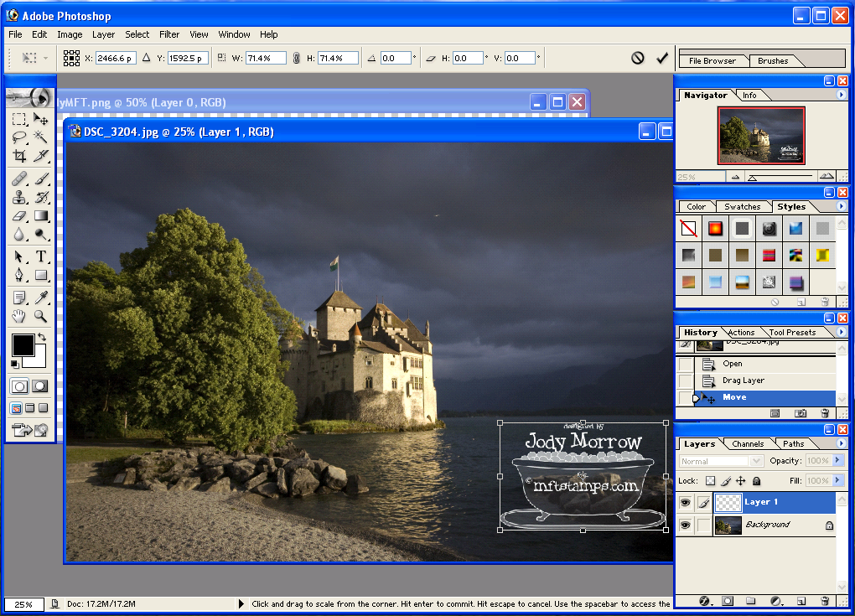Select the Eraser tool

point(19,216)
